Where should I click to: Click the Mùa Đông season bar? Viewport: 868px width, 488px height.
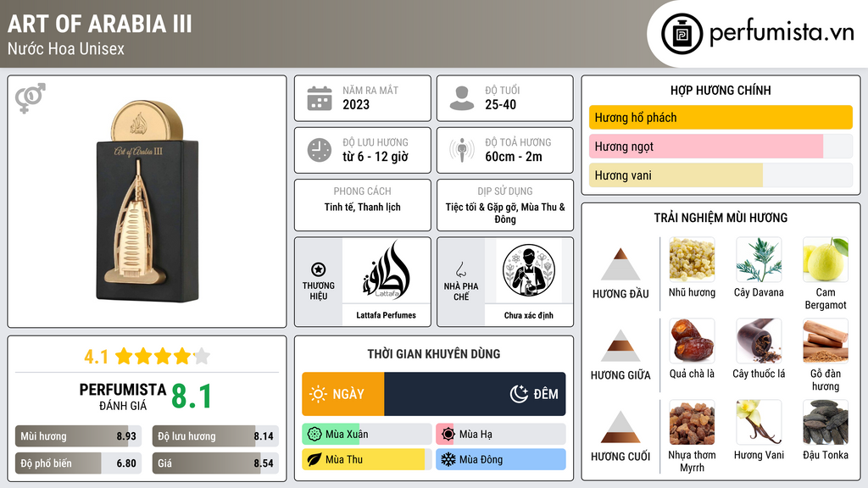501,459
